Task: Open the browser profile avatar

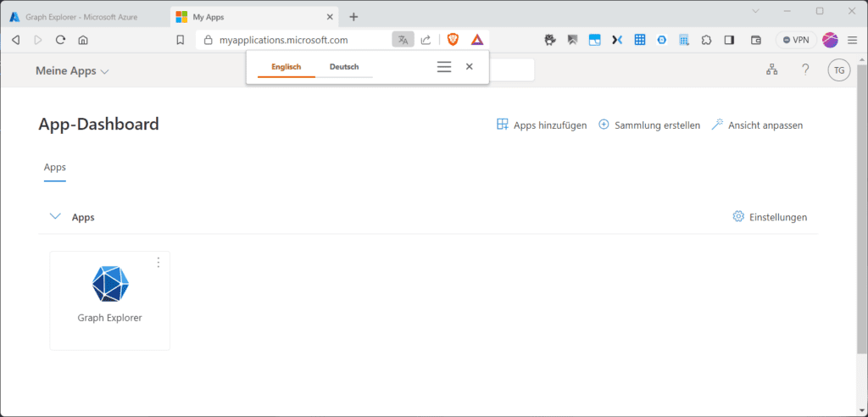Action: tap(830, 40)
